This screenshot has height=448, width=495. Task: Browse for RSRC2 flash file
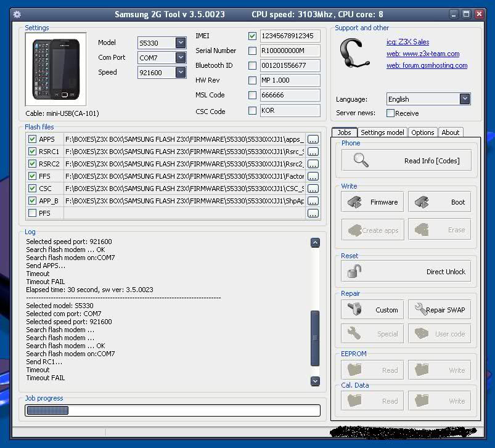tap(313, 164)
